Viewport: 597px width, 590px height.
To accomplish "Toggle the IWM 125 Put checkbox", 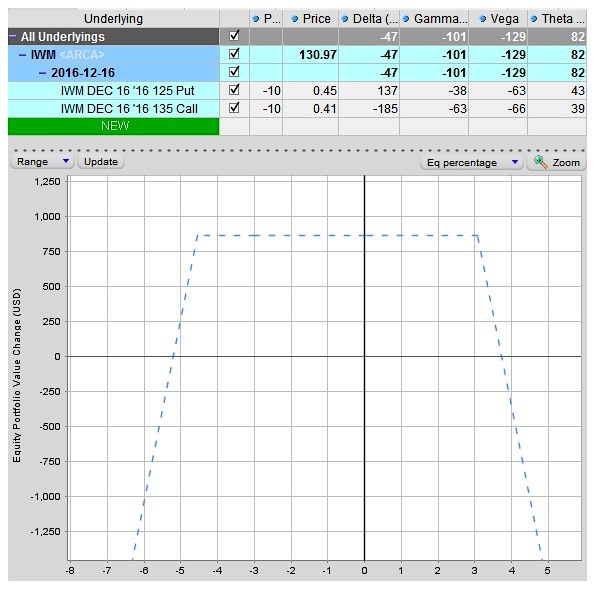I will 234,90.
